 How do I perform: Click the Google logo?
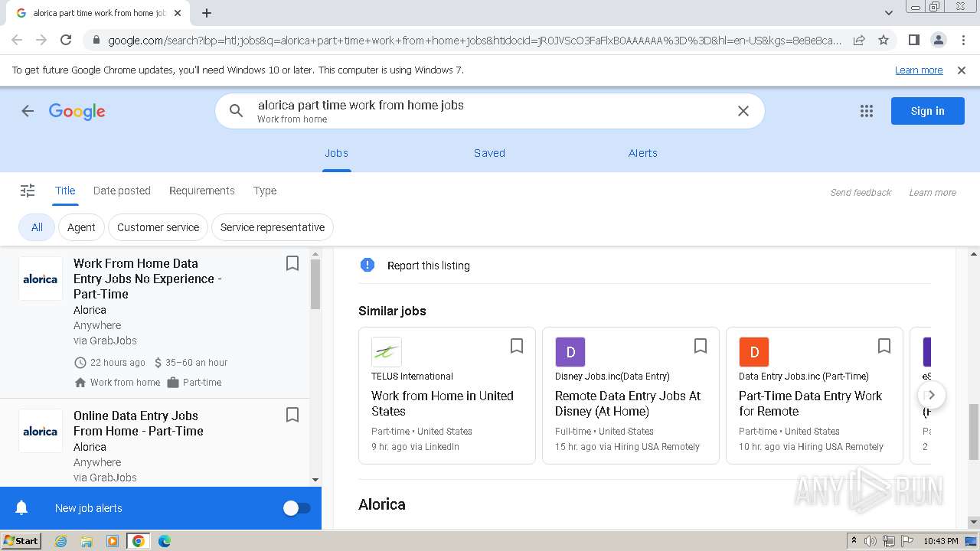77,112
